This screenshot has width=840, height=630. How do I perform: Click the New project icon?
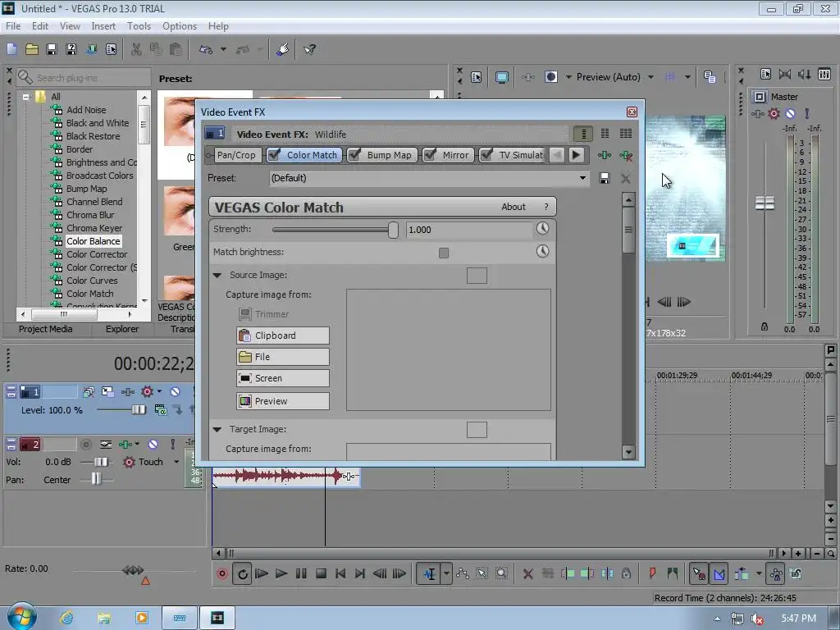click(11, 49)
